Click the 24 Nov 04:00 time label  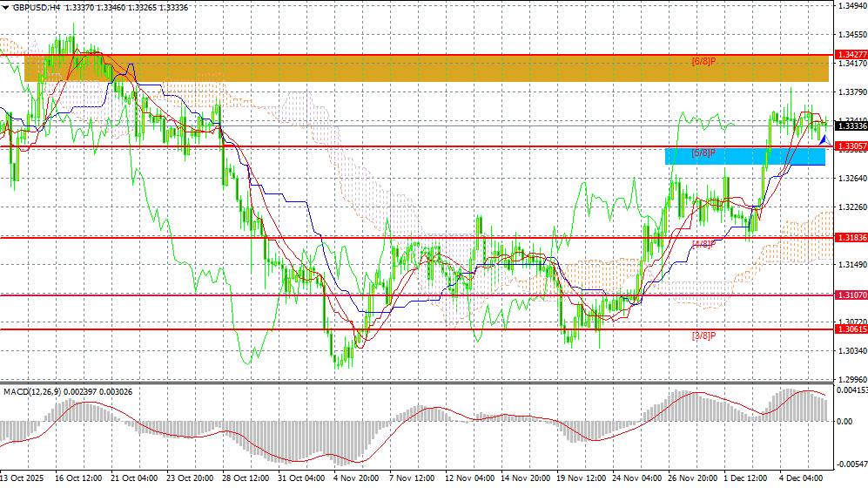636,478
